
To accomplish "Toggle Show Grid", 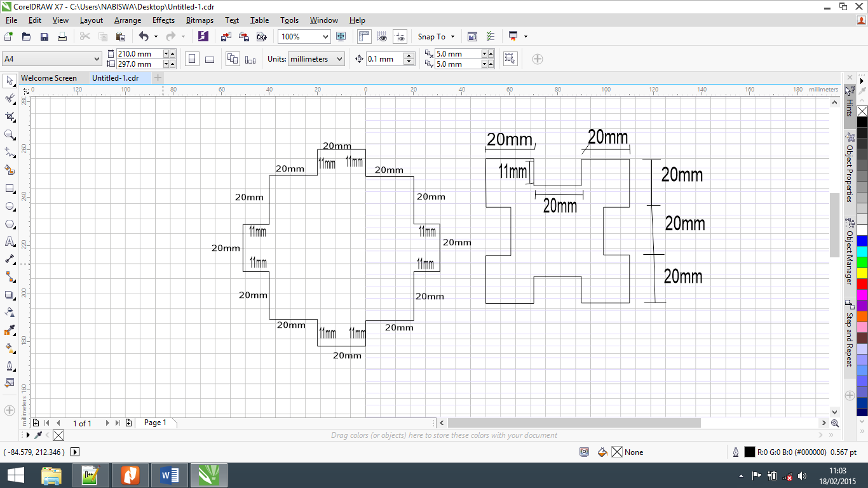I will click(382, 37).
